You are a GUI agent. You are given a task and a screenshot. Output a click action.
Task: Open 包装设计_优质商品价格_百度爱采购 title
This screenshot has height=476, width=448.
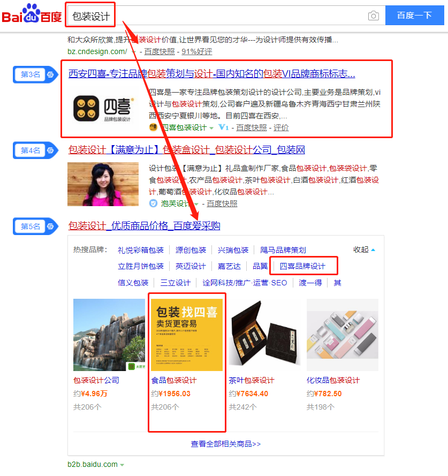coord(144,225)
